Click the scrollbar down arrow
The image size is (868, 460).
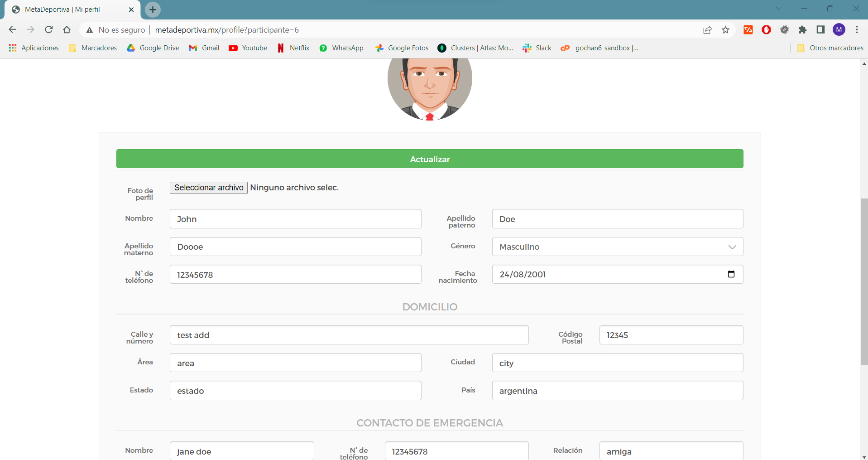pyautogui.click(x=864, y=456)
